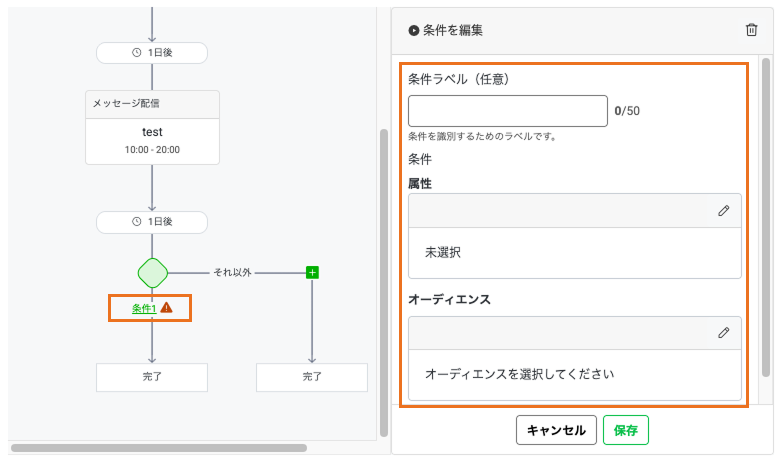This screenshot has width=783, height=466.
Task: Focus the 条件ラベル text field
Action: pos(508,111)
